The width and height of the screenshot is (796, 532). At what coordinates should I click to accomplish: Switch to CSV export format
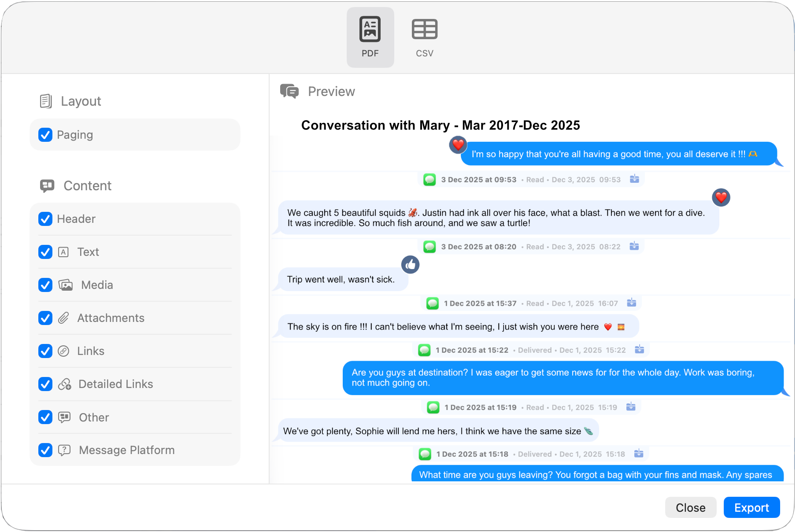[424, 30]
